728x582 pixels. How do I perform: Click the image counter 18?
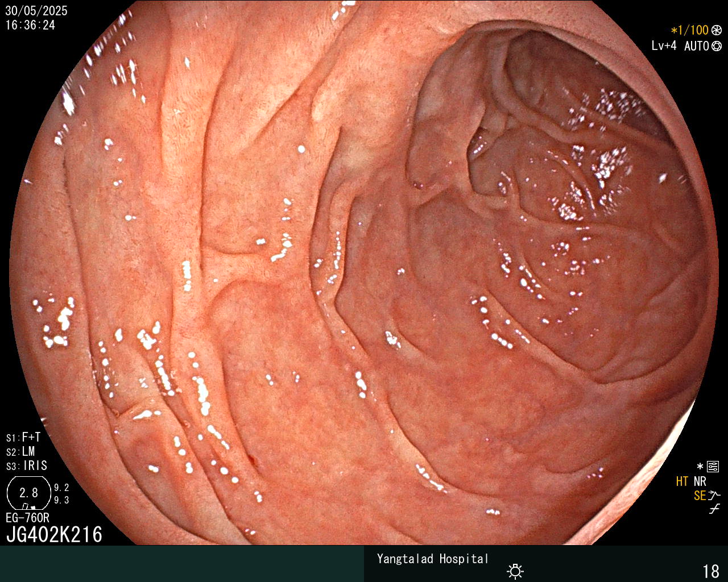coord(711,571)
